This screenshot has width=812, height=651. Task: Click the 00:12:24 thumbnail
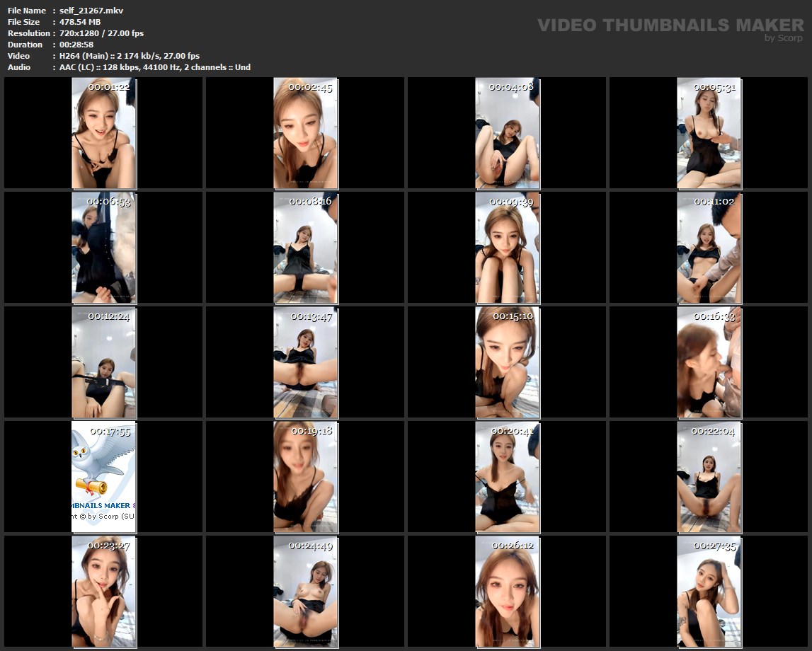click(104, 362)
